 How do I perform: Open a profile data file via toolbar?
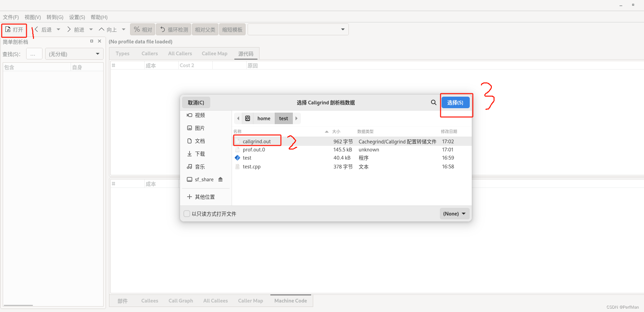(x=14, y=30)
